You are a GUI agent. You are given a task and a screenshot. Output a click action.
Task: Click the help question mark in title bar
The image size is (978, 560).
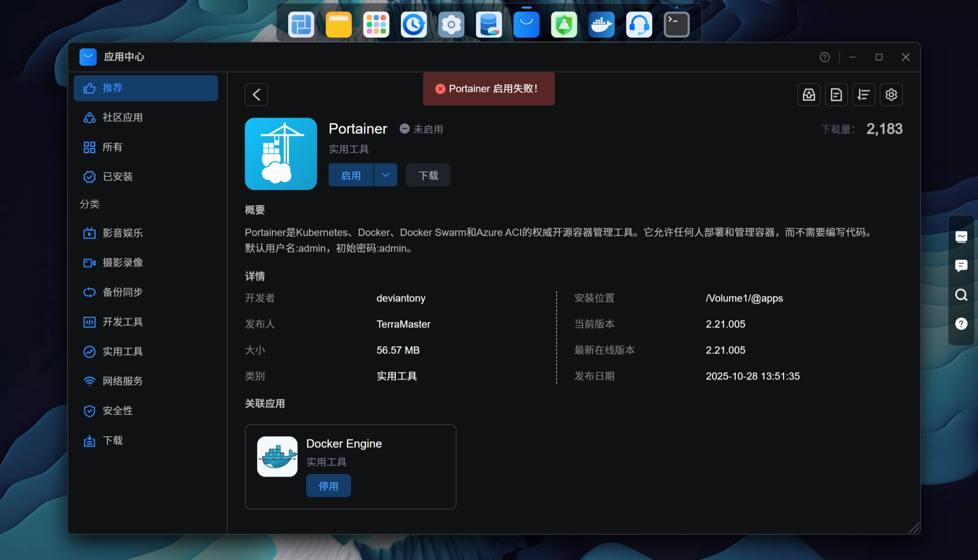tap(824, 57)
